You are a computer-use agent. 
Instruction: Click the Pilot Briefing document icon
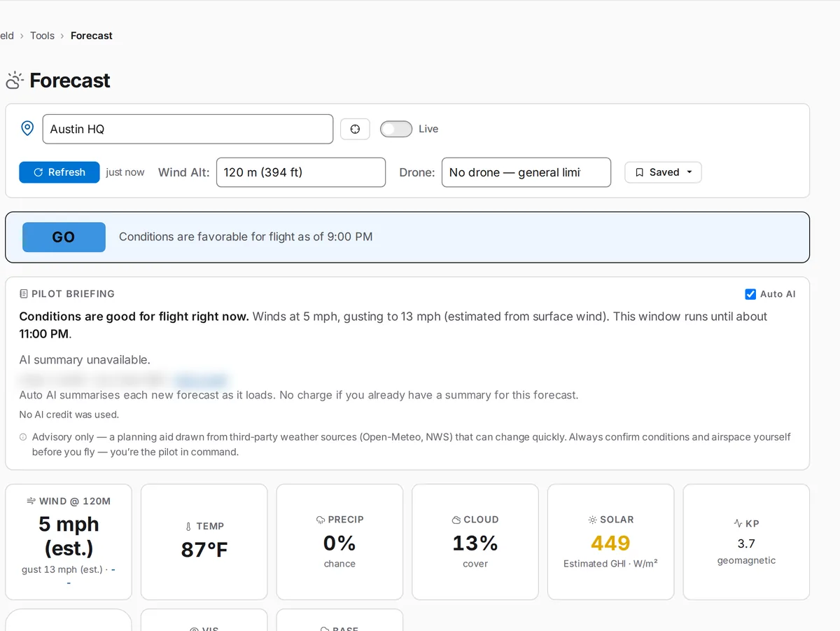(x=24, y=294)
